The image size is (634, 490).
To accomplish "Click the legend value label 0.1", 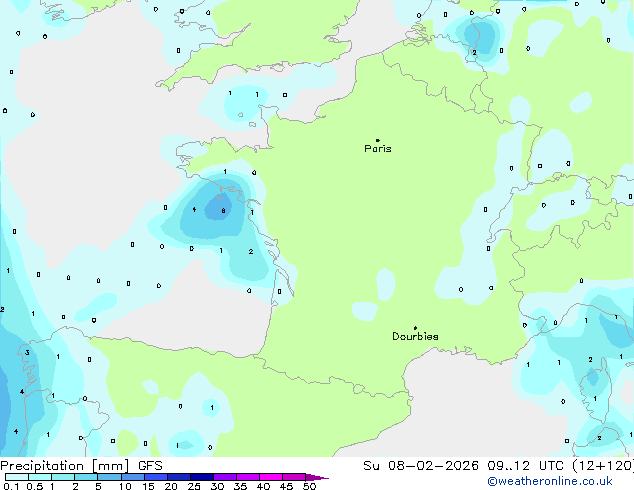I will (11, 486).
